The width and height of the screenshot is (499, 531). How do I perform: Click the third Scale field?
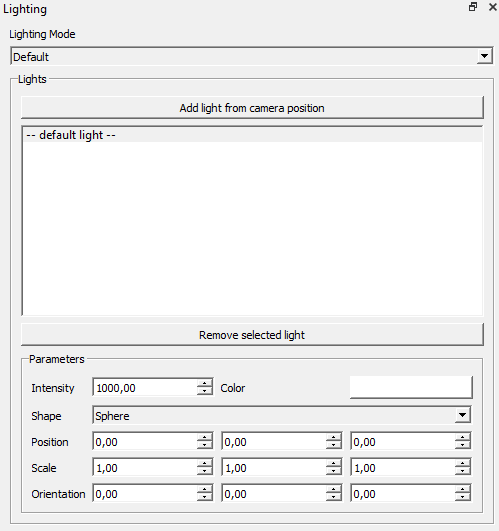tap(403, 467)
